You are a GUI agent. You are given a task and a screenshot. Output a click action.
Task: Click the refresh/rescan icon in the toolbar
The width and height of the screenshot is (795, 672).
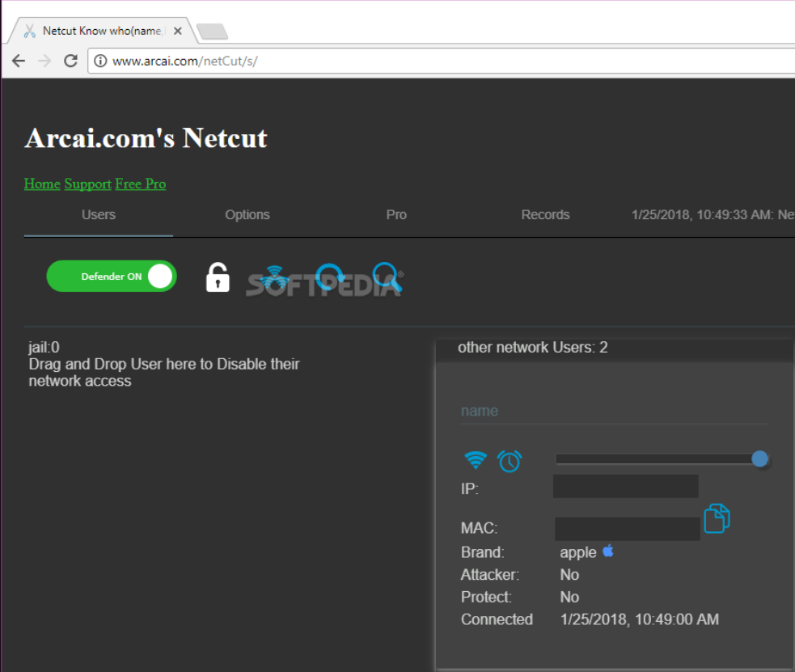click(x=328, y=277)
